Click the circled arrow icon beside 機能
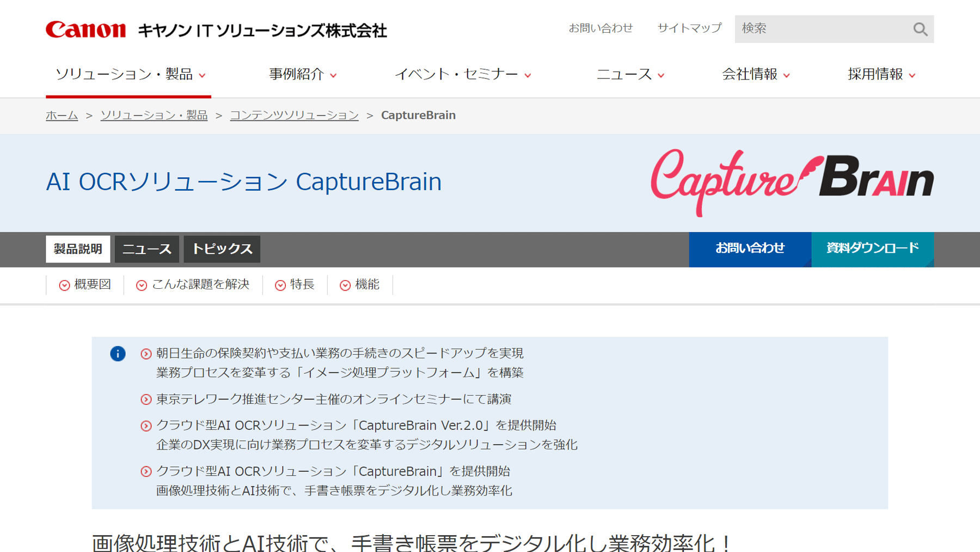Screen dimensions: 980x552 (x=345, y=285)
